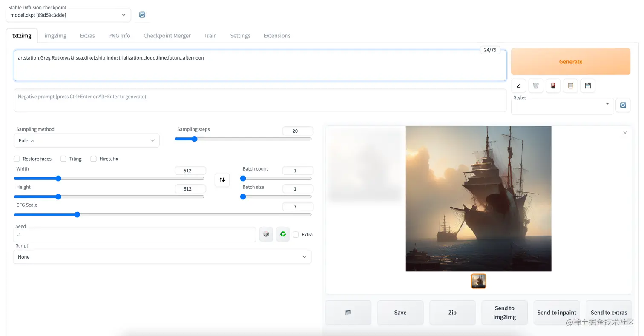Click the prompt text box

point(260,65)
